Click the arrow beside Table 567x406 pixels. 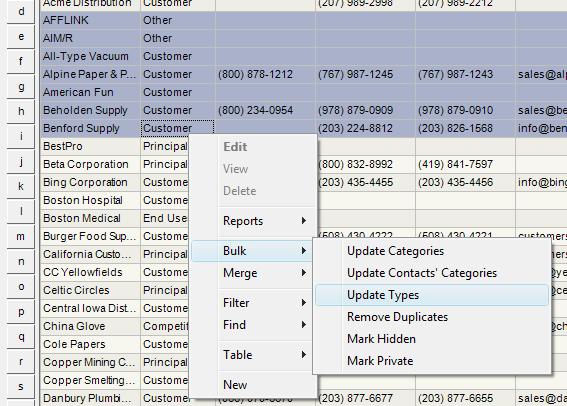click(x=304, y=355)
